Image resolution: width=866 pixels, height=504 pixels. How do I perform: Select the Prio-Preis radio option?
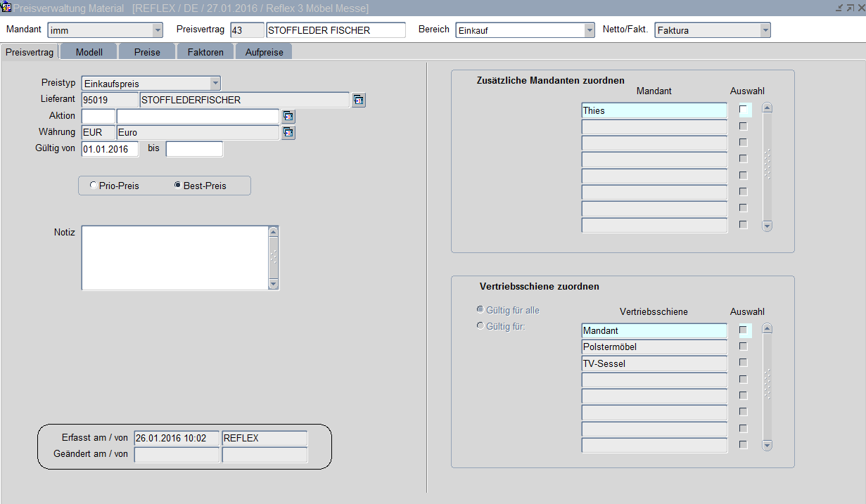pyautogui.click(x=94, y=186)
